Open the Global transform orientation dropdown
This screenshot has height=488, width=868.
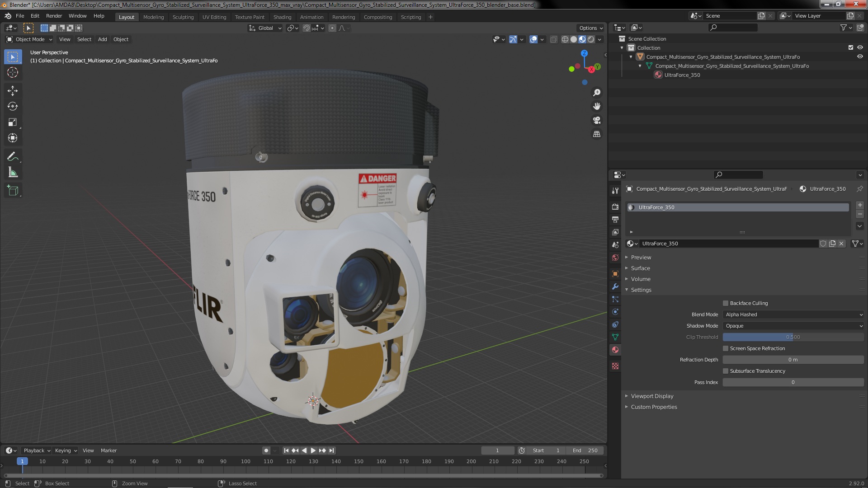tap(265, 28)
